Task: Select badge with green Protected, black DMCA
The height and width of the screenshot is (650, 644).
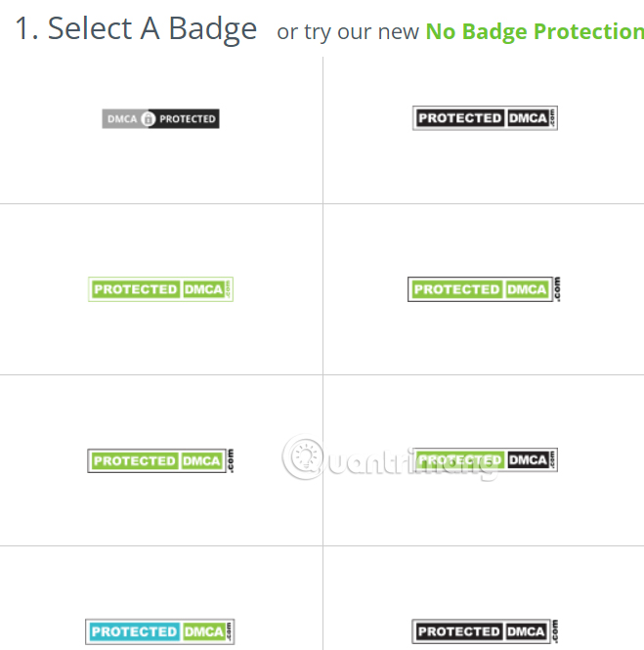Action: coord(485,460)
